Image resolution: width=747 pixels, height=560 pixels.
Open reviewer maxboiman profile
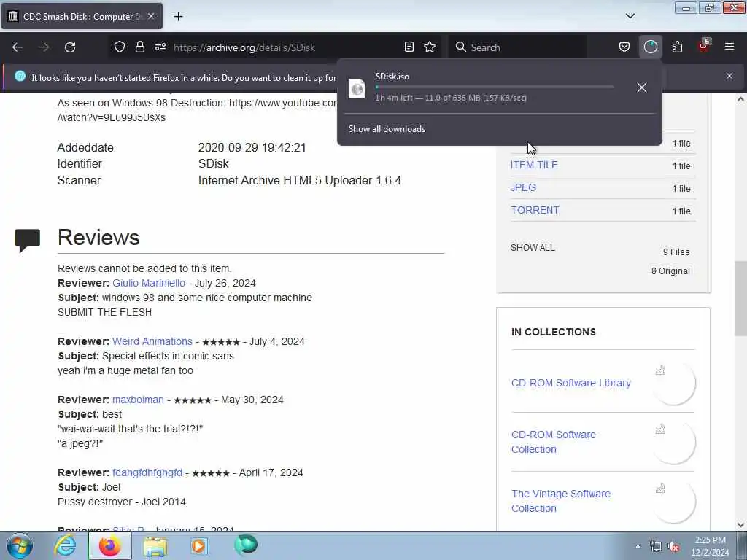[138, 400]
